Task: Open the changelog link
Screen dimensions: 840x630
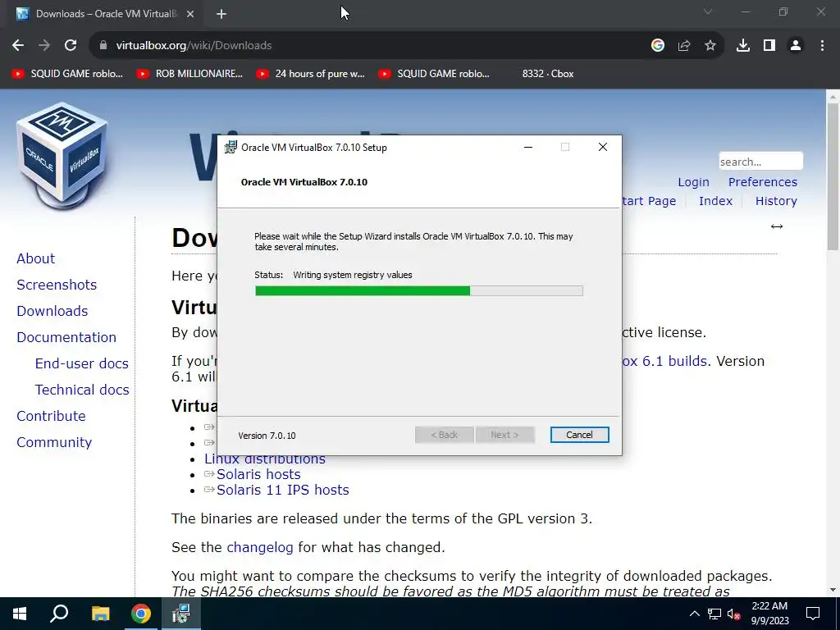Action: click(260, 547)
